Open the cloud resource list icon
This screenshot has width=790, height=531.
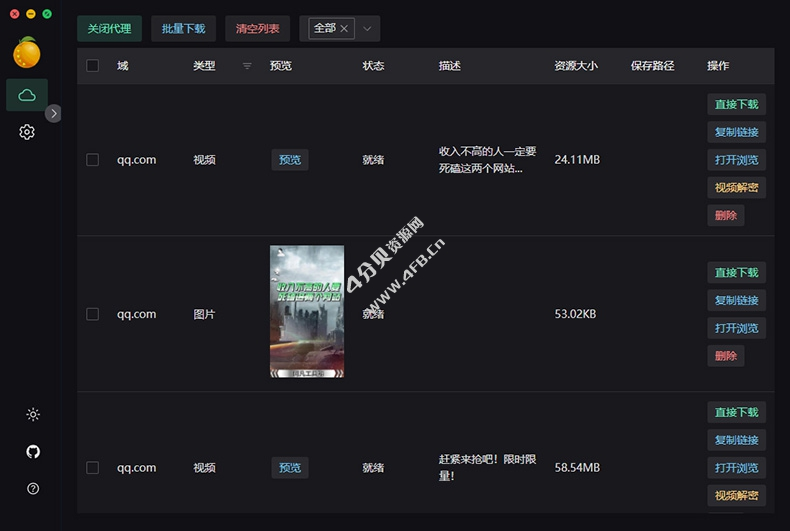(x=27, y=95)
